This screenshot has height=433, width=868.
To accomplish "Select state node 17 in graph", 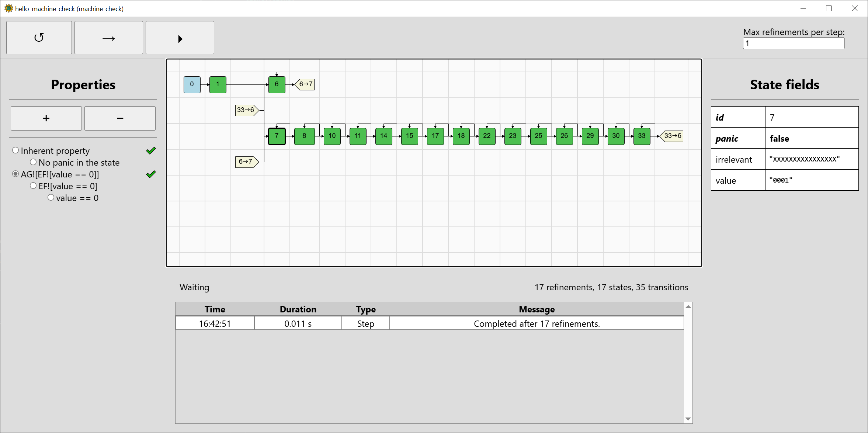I will pyautogui.click(x=435, y=136).
